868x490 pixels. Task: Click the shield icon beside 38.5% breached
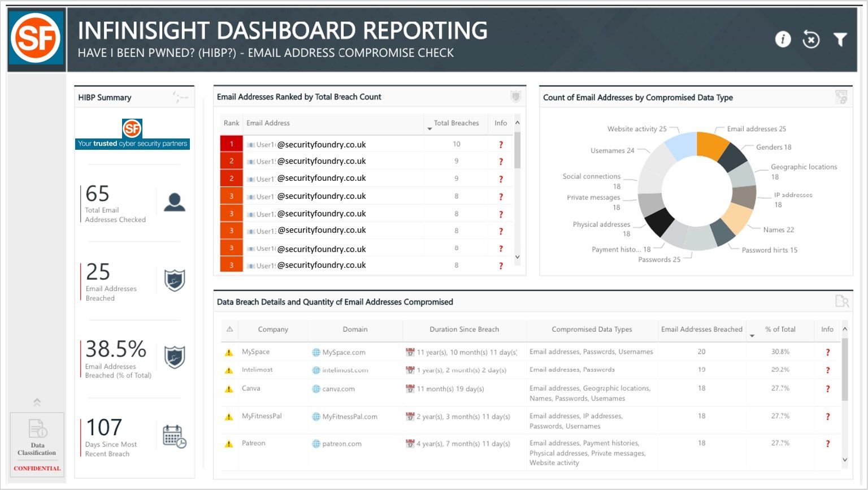tap(175, 357)
